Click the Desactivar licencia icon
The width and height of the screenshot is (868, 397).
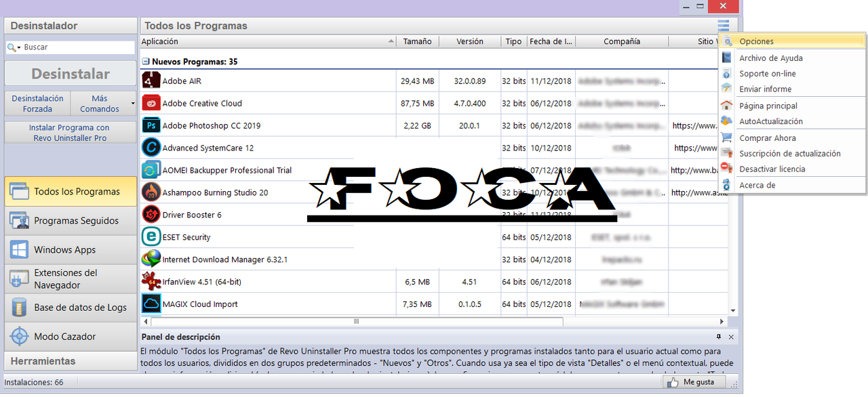(727, 169)
